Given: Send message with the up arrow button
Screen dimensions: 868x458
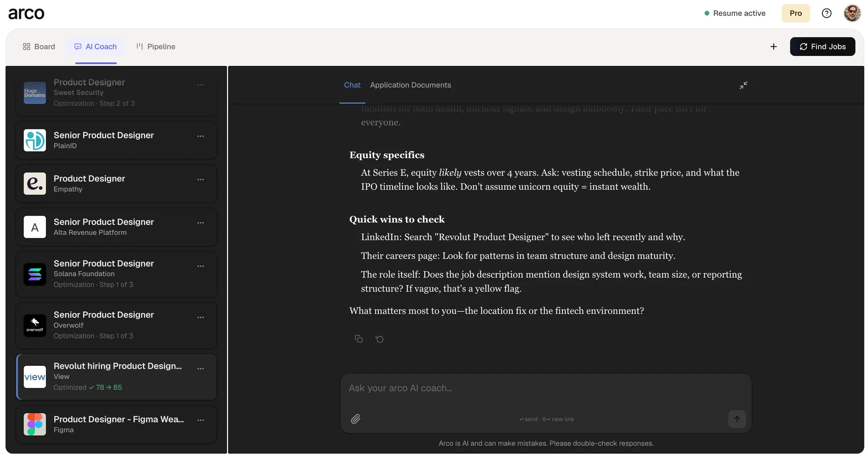Looking at the screenshot, I should (x=737, y=419).
